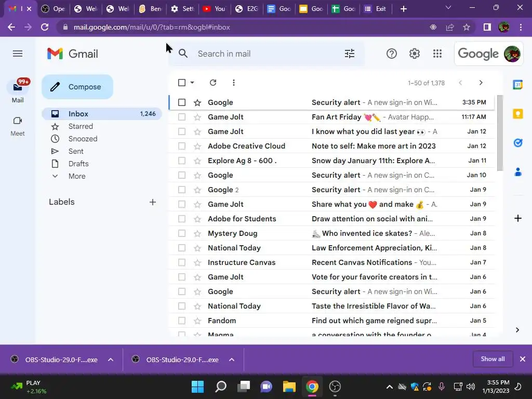The width and height of the screenshot is (532, 399).
Task: Click the search magnifier icon
Action: 183,54
